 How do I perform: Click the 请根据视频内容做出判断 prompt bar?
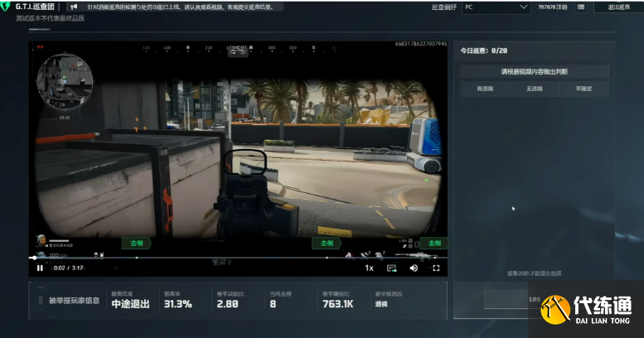[534, 71]
